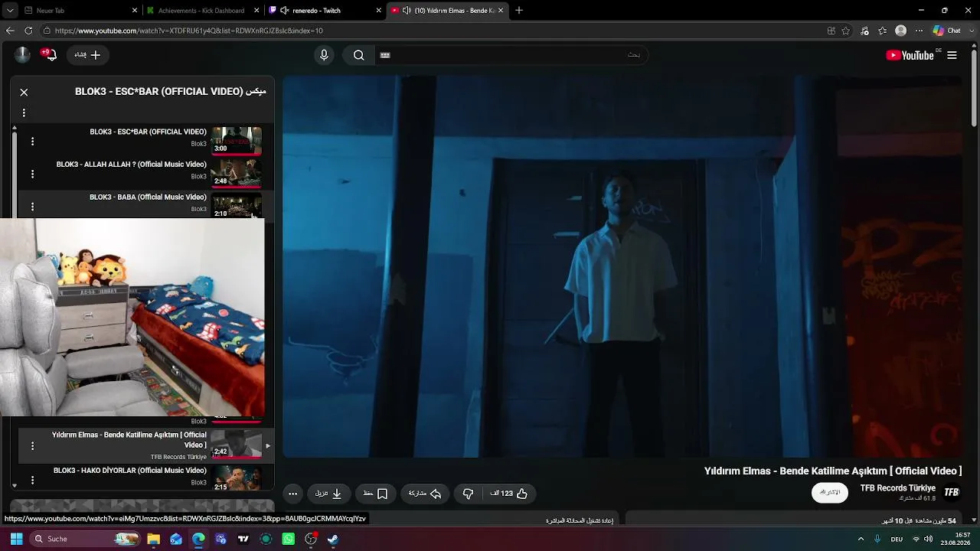Open options for BLOK3 - ESC*BAR playlist item
The image size is (980, 551).
pyautogui.click(x=32, y=142)
